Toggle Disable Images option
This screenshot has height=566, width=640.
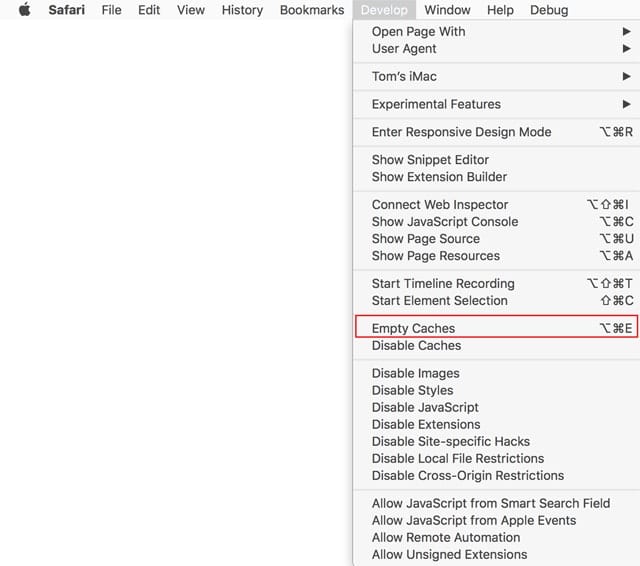tap(415, 373)
